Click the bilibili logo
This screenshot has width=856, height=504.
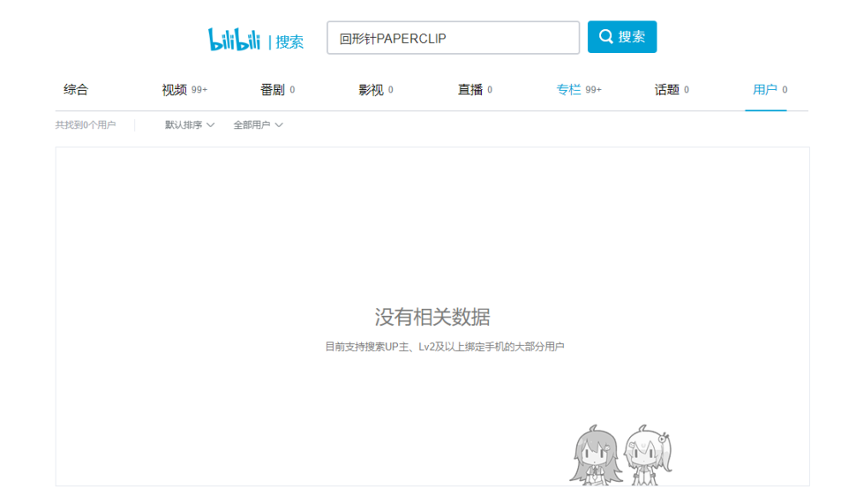[x=235, y=39]
